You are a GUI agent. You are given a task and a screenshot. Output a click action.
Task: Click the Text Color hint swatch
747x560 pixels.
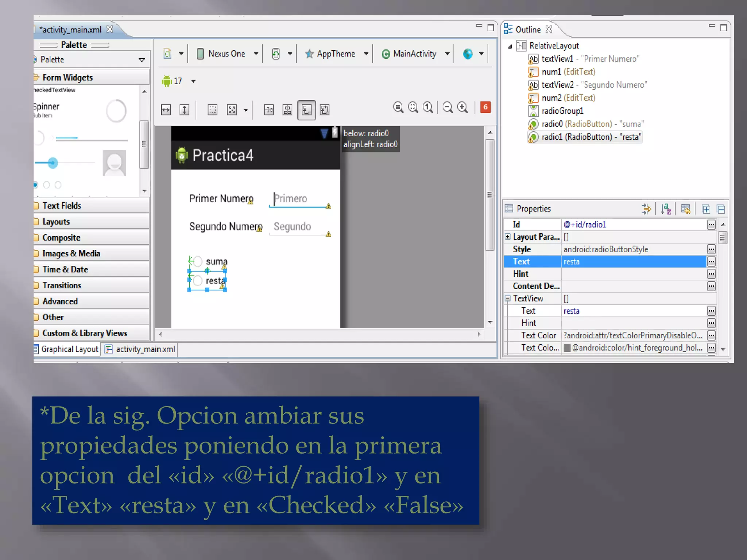pos(567,348)
